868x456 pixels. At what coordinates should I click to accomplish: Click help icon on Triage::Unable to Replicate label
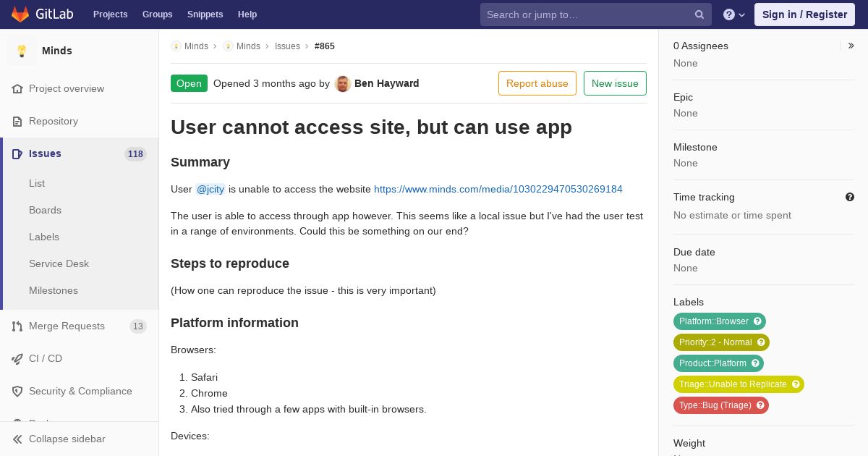pos(796,384)
